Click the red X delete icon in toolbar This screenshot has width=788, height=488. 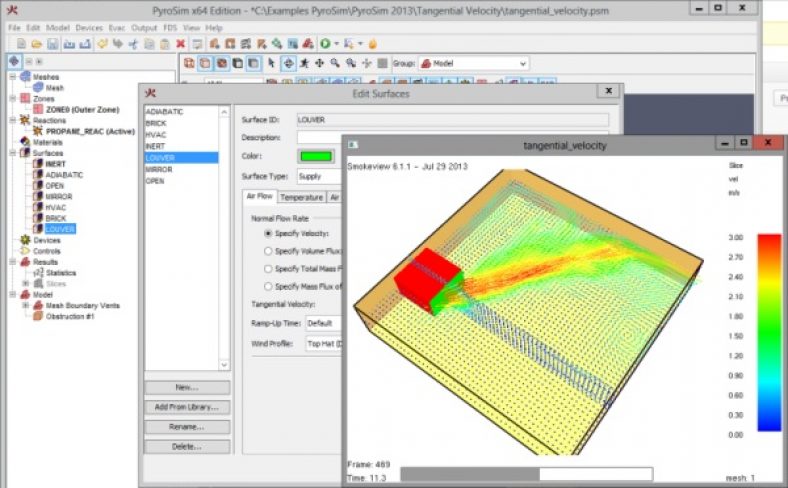pos(180,44)
